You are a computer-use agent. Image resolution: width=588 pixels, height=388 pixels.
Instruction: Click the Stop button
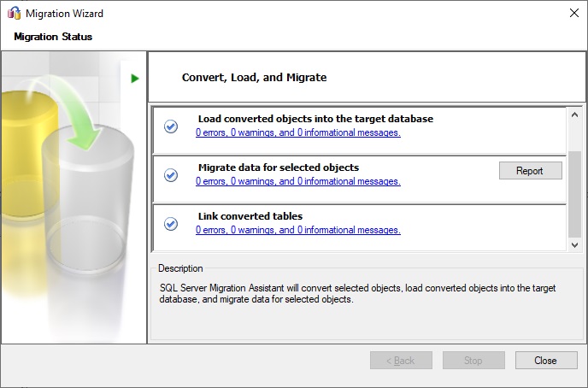(x=473, y=361)
